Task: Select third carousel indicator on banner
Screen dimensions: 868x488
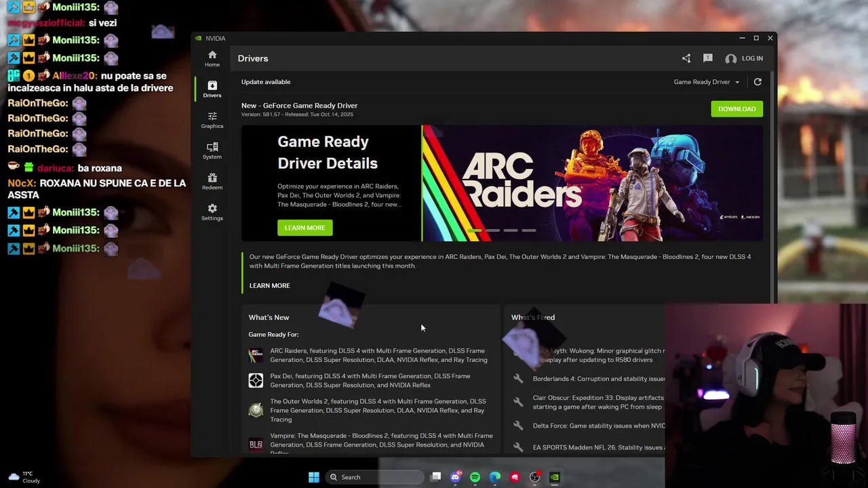Action: (x=511, y=230)
